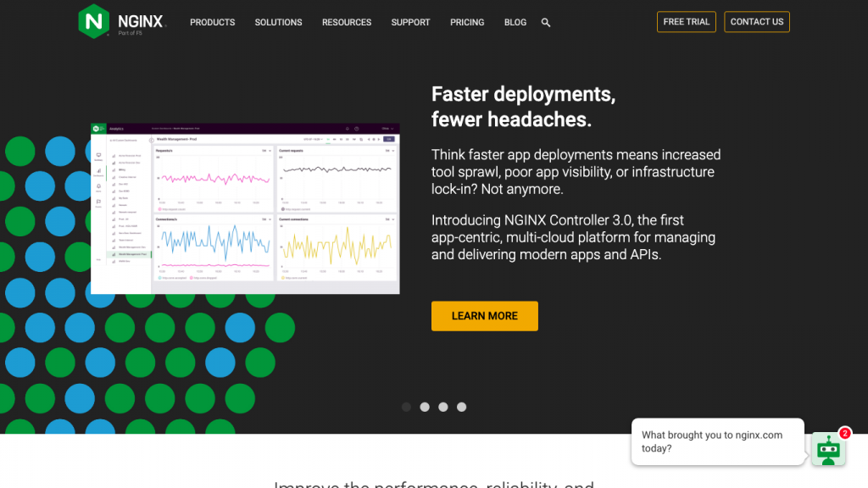Screen dimensions: 868x488
Task: Open the PRODUCTS menu
Action: (213, 22)
